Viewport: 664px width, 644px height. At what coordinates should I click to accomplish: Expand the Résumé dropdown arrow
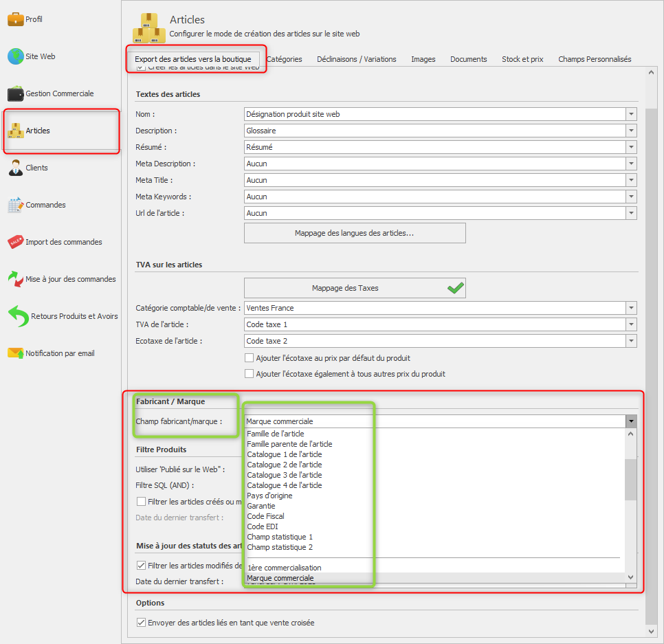tap(632, 147)
